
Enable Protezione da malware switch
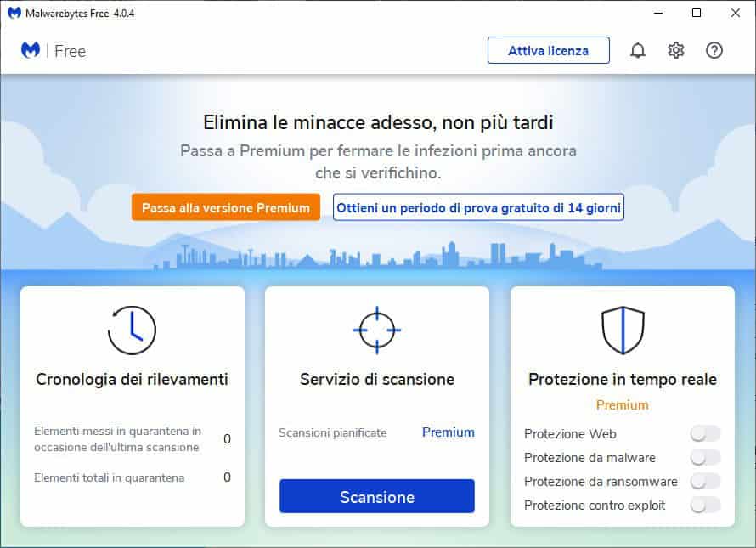(x=705, y=458)
